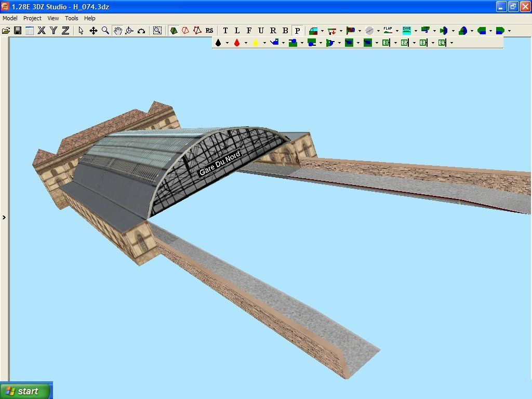
Task: Click the zoom-to-region magnifier in dashed box
Action: tap(157, 31)
